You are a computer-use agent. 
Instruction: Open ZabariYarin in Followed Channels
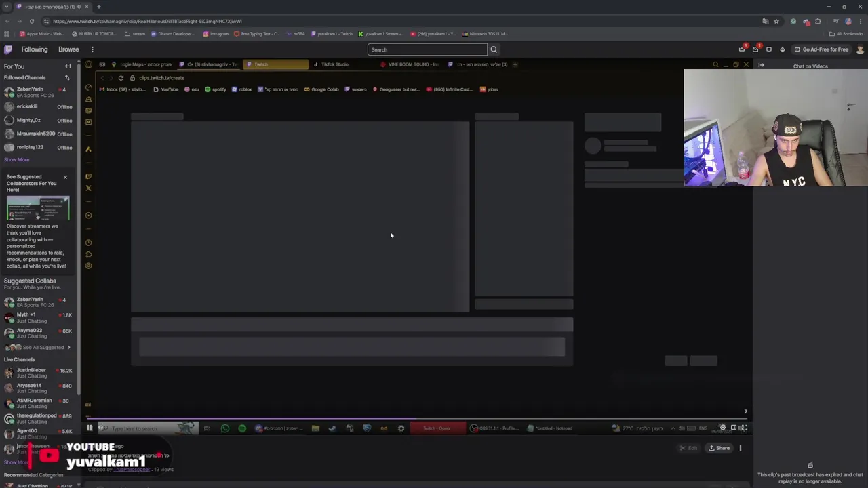pos(38,92)
